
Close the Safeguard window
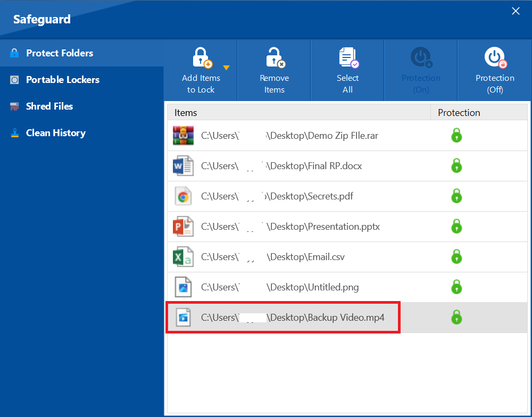click(515, 11)
